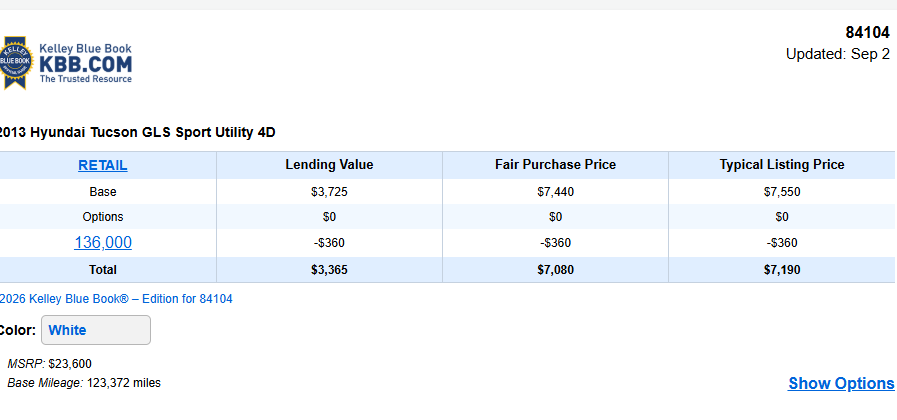Click the Fair Purchase Price total $7,080

coord(555,270)
